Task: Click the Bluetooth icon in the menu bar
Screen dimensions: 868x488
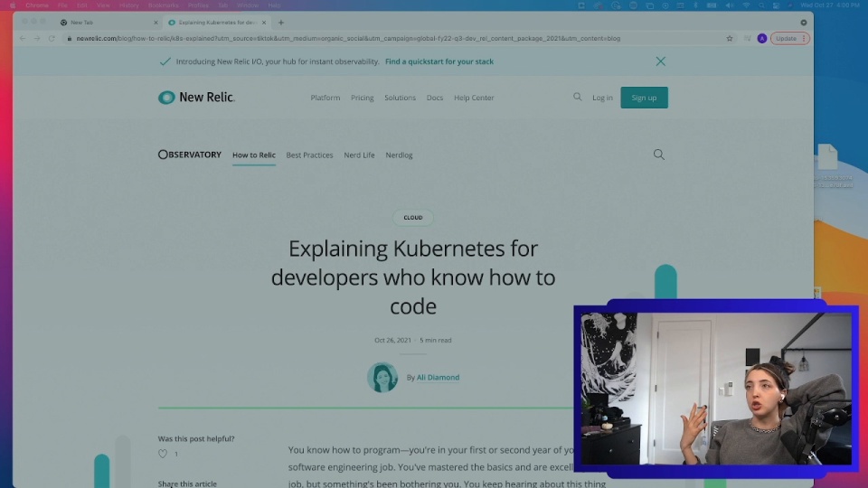Action: [696, 5]
